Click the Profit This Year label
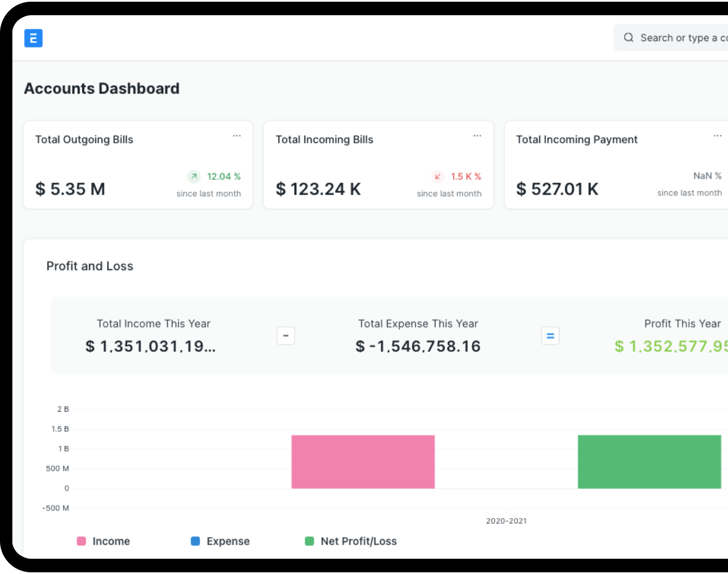 click(683, 324)
